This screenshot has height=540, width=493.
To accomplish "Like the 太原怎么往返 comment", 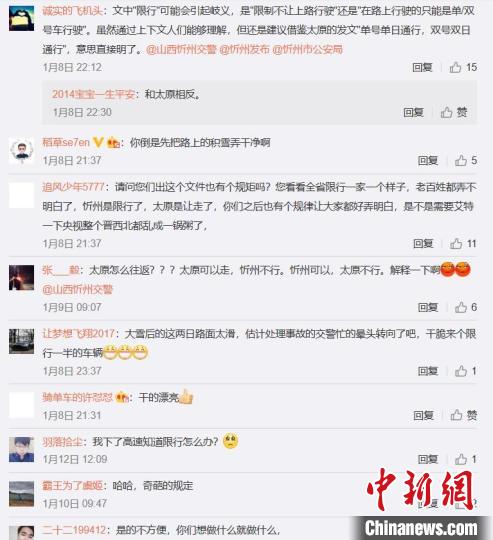I will pyautogui.click(x=466, y=307).
